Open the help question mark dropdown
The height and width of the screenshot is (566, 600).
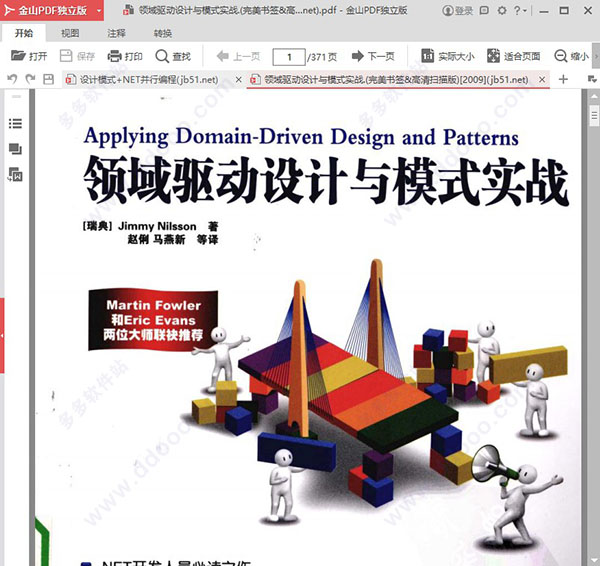pyautogui.click(x=520, y=10)
